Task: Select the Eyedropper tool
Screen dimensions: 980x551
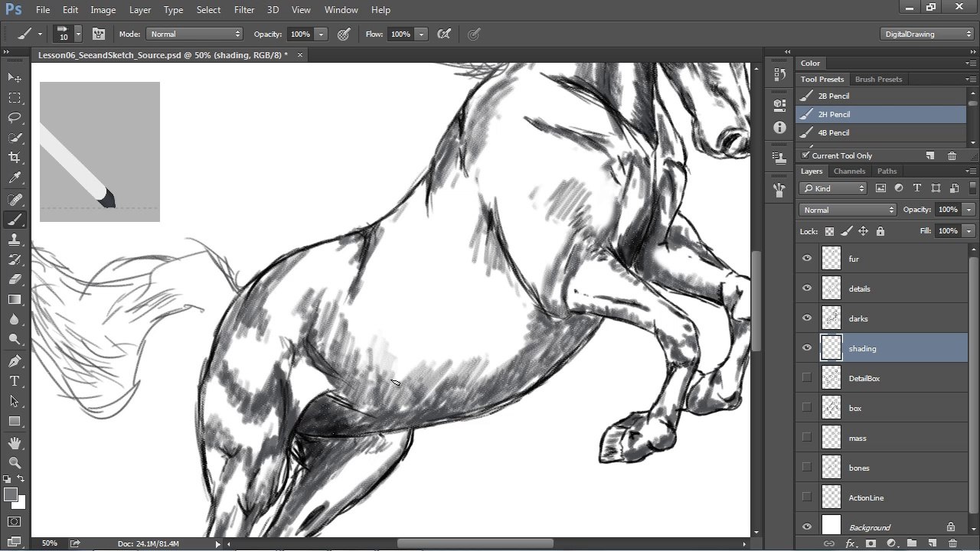Action: (x=15, y=178)
